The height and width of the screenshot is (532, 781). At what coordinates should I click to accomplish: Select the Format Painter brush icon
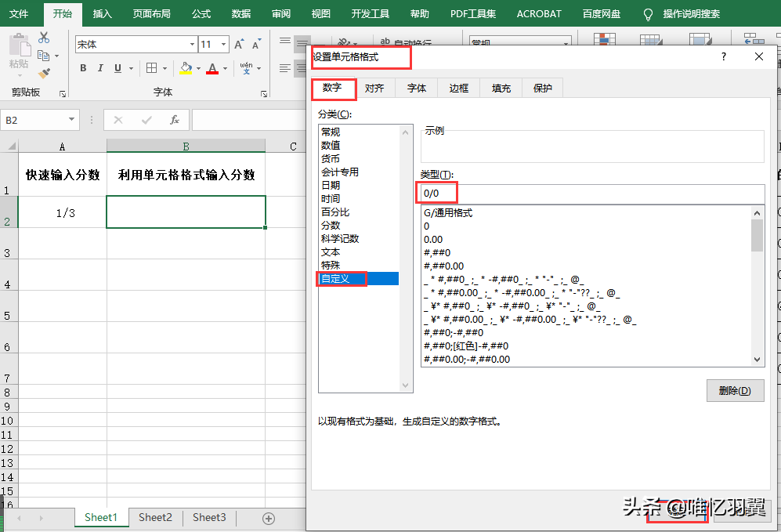coord(44,73)
